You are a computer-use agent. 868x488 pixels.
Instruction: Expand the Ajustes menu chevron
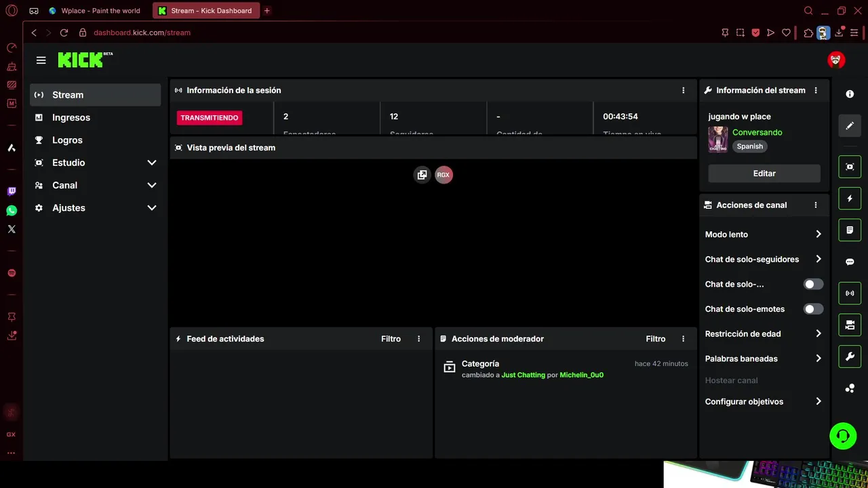(152, 208)
